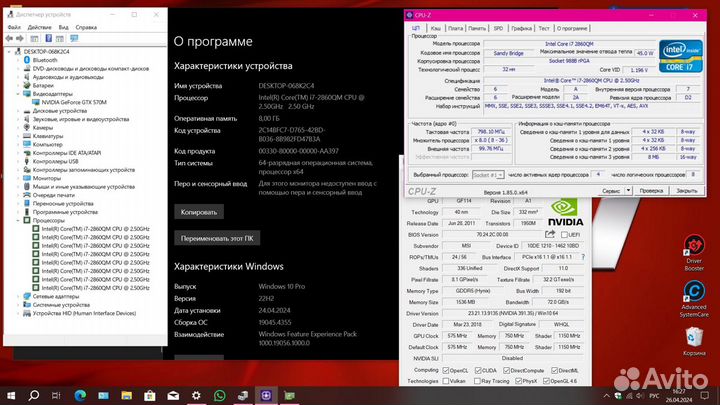Screen dimensions: 720x405
Task: Open the Справка menu
Action: [x=86, y=27]
